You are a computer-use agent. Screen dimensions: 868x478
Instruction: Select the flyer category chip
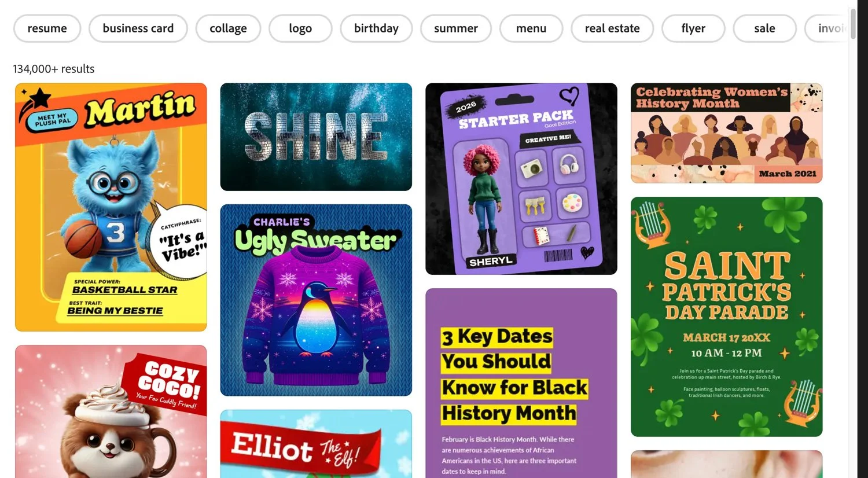[693, 28]
